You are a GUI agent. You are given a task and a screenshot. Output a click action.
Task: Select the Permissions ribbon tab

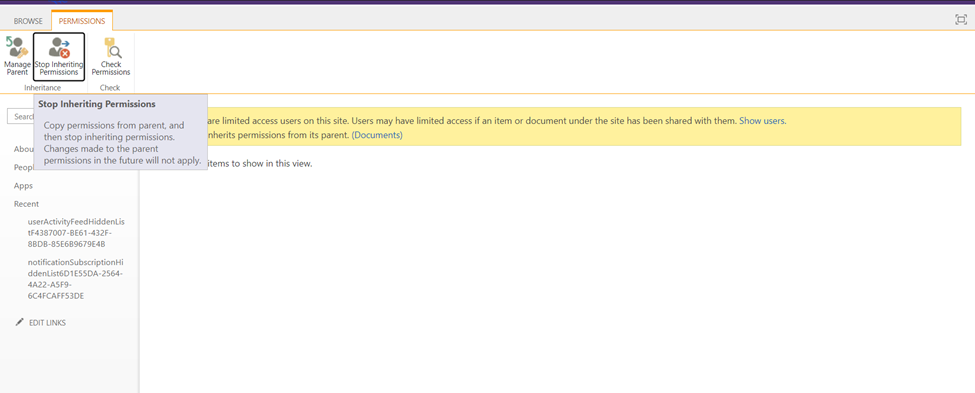click(82, 21)
